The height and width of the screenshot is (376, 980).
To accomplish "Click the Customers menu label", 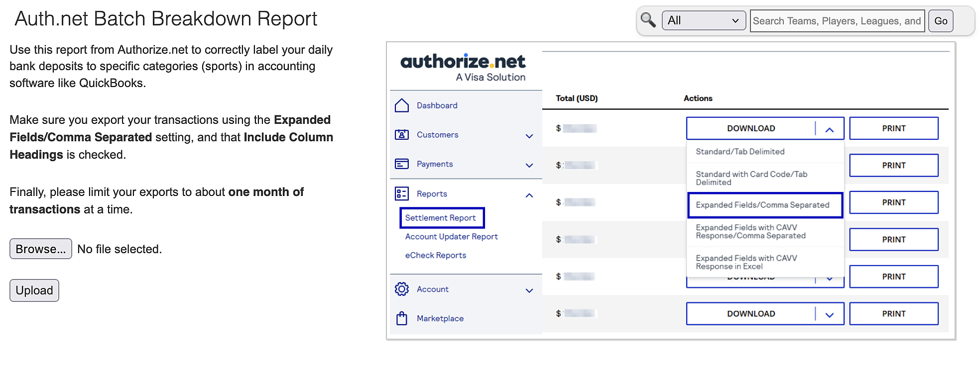I will (x=437, y=135).
